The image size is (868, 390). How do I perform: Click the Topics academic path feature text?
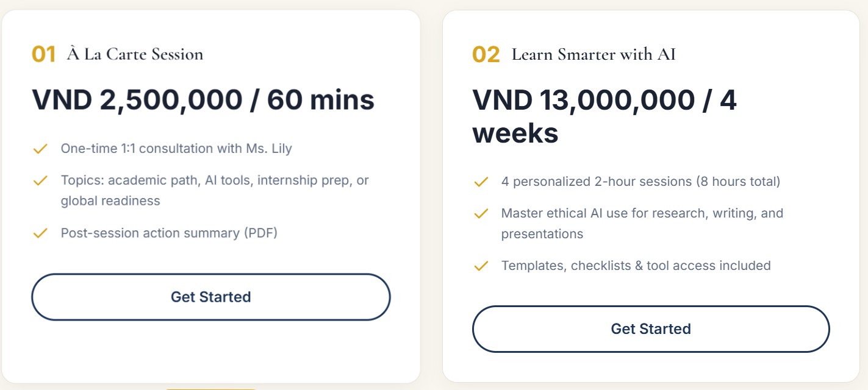pos(215,190)
